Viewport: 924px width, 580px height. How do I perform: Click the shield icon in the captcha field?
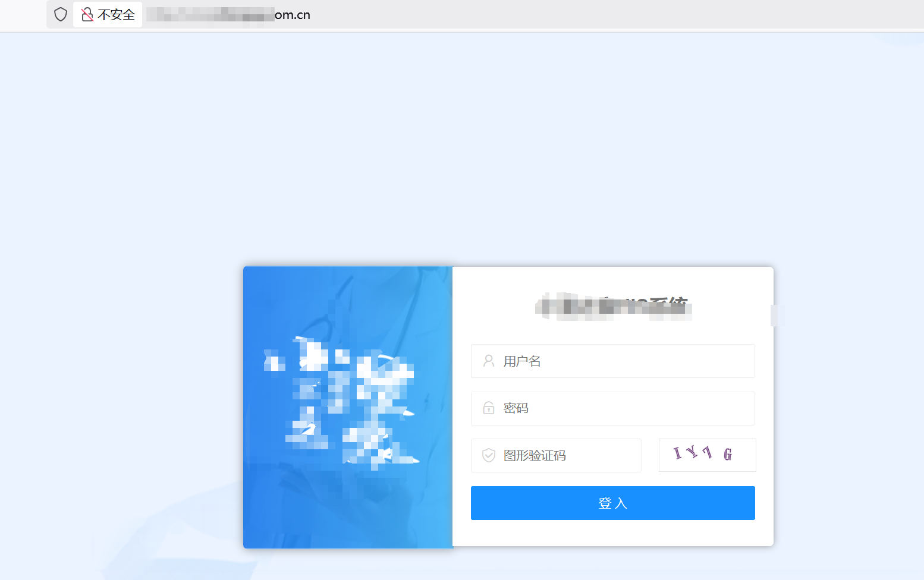click(x=489, y=455)
